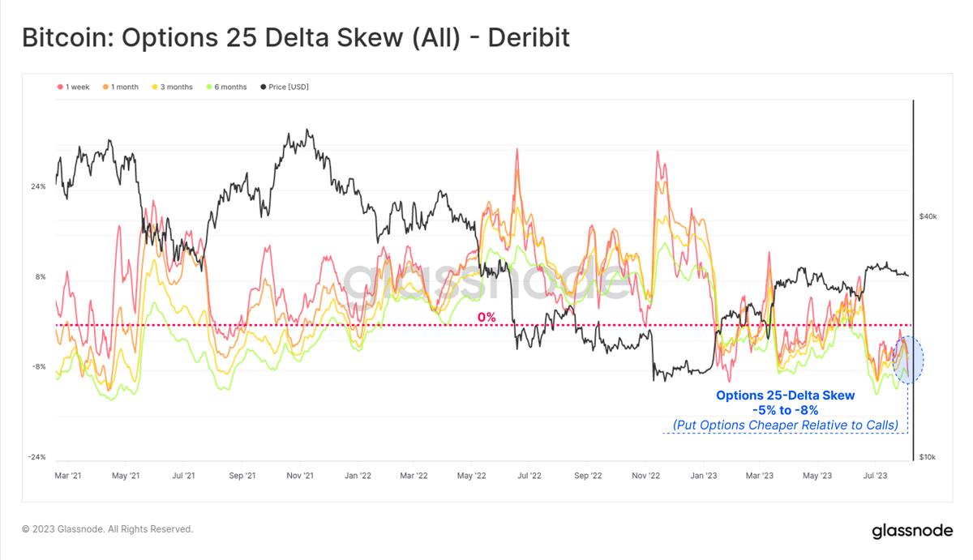Click the $40k price axis label
The width and height of the screenshot is (973, 560).
pos(928,216)
